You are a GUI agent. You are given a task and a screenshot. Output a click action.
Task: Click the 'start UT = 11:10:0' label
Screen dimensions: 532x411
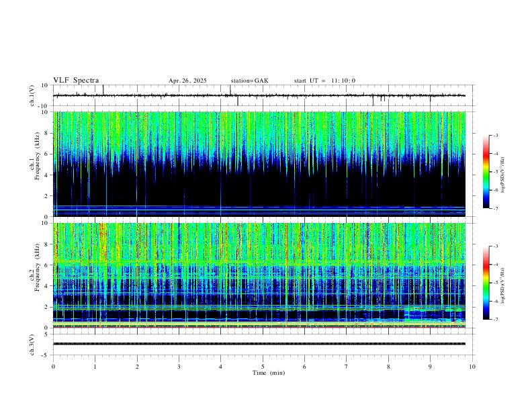[x=324, y=81]
